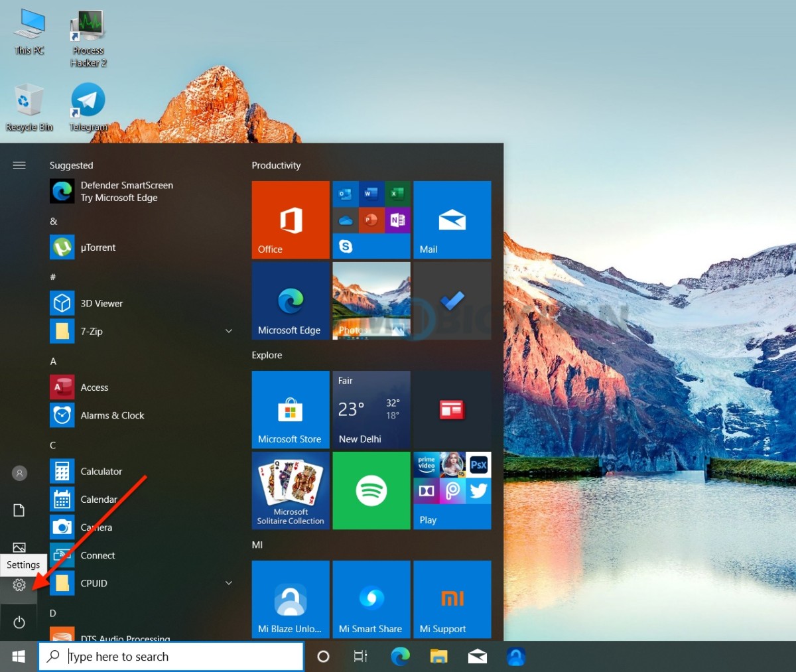Open the Pictures icon in Start sidebar
Viewport: 796px width, 672px height.
[19, 547]
